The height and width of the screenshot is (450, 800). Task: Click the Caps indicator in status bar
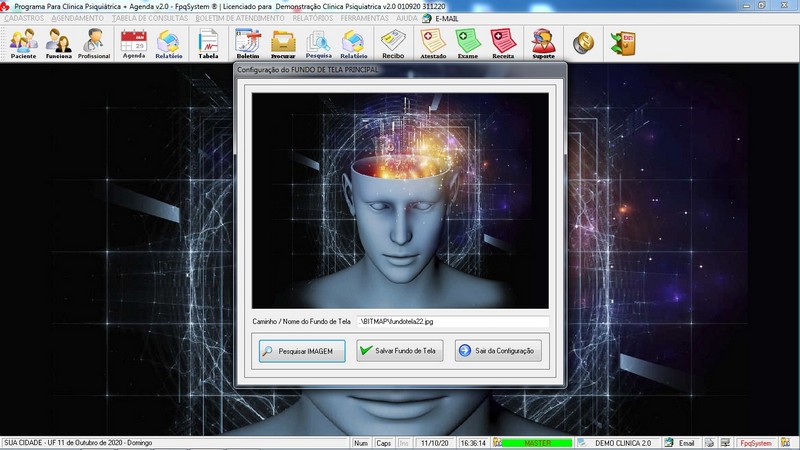point(383,443)
